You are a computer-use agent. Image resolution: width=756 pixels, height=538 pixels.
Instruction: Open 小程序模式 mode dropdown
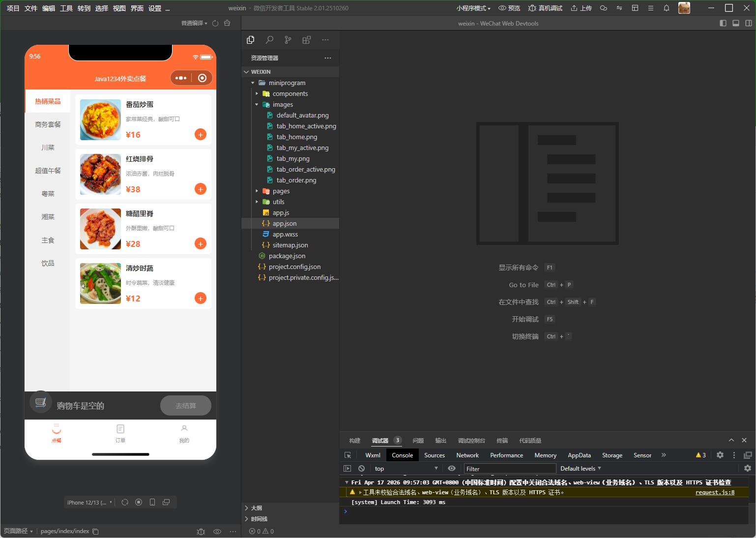pos(473,8)
